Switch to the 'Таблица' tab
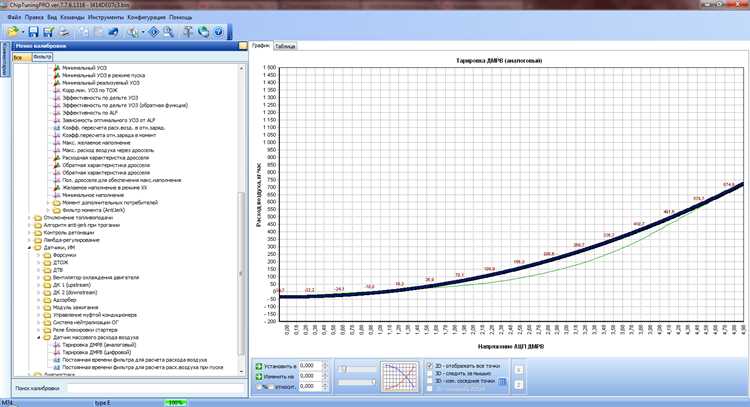The height and width of the screenshot is (407, 750). pyautogui.click(x=285, y=46)
